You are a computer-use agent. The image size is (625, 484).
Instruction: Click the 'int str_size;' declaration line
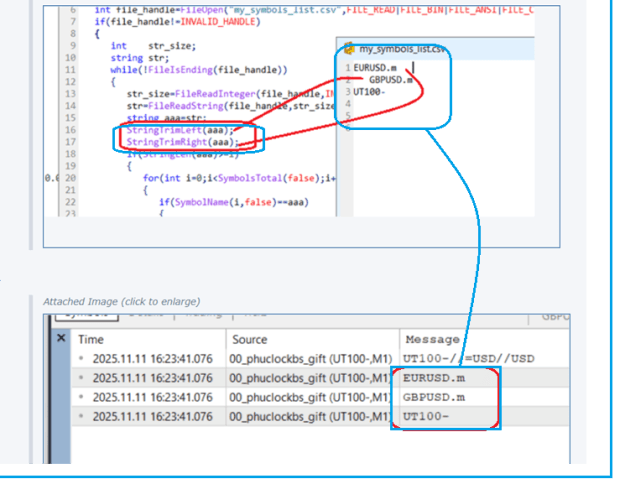point(153,46)
